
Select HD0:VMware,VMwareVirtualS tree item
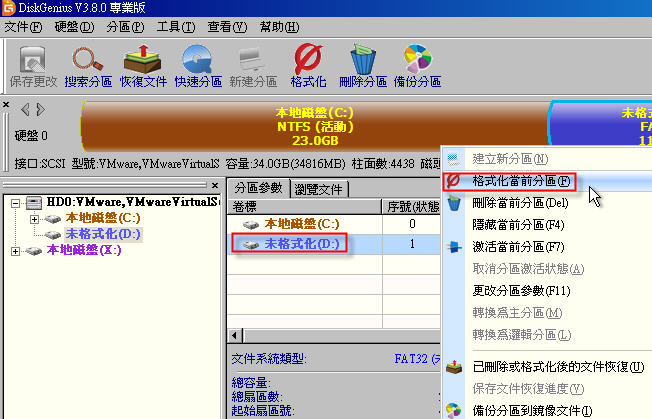131,202
